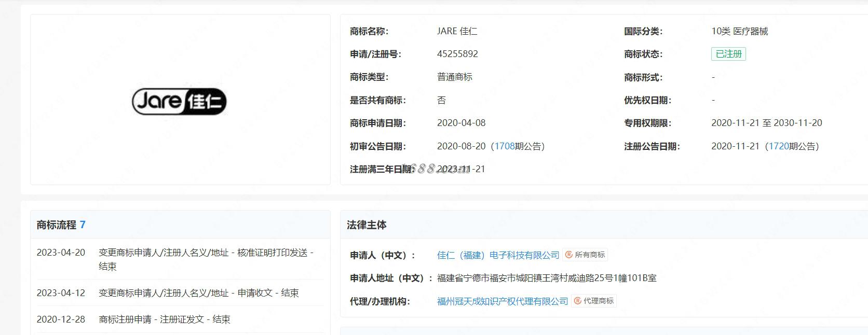Click the 代理商标 badge next to agency
This screenshot has height=335, width=868.
[x=594, y=301]
